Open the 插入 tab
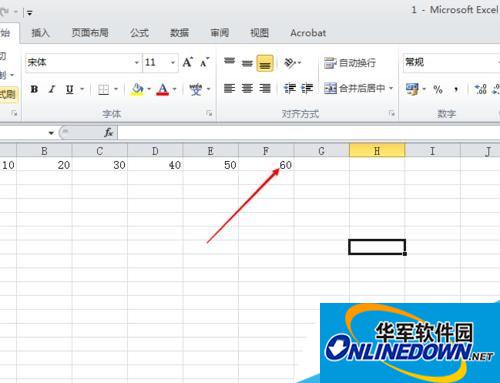The height and width of the screenshot is (383, 500). (40, 33)
